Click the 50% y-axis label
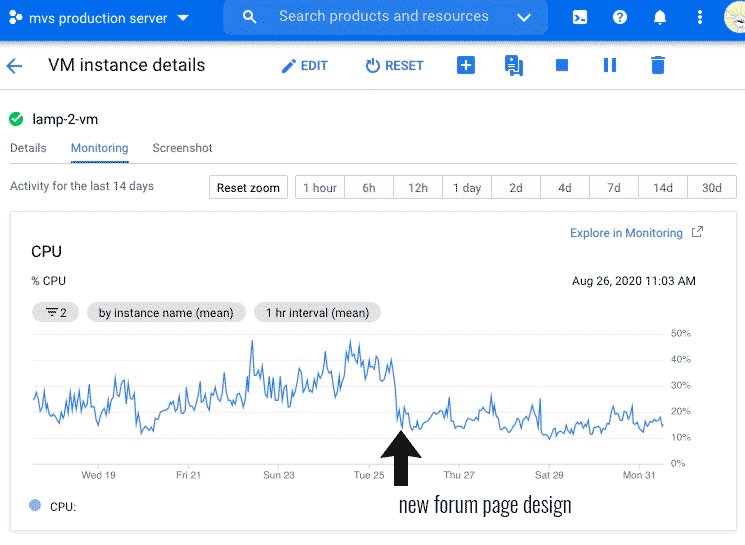This screenshot has width=745, height=545. pyautogui.click(x=680, y=333)
